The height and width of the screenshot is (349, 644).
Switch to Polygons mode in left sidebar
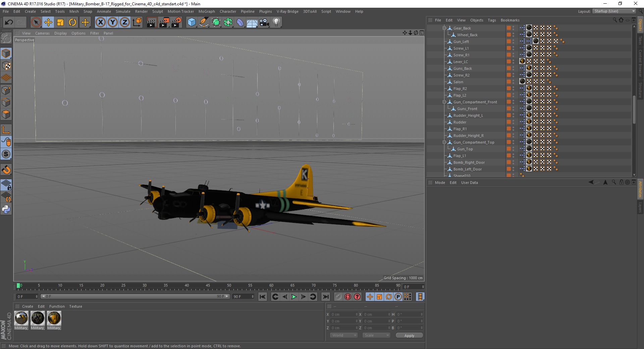[6, 114]
